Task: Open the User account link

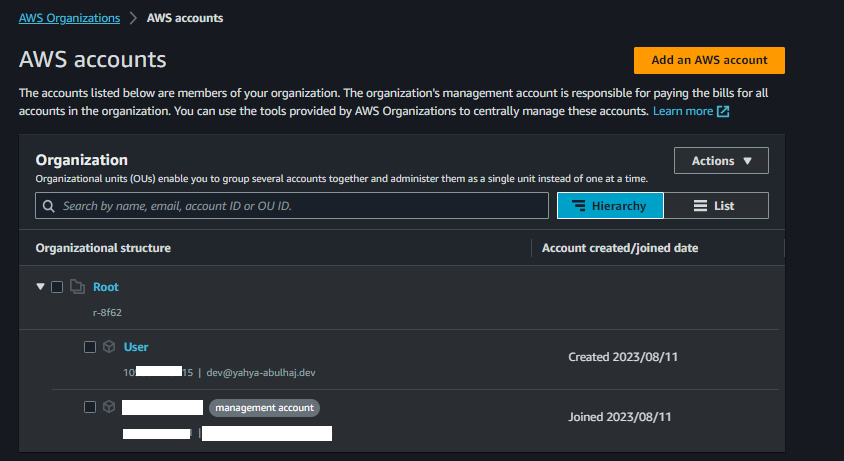Action: (x=136, y=347)
